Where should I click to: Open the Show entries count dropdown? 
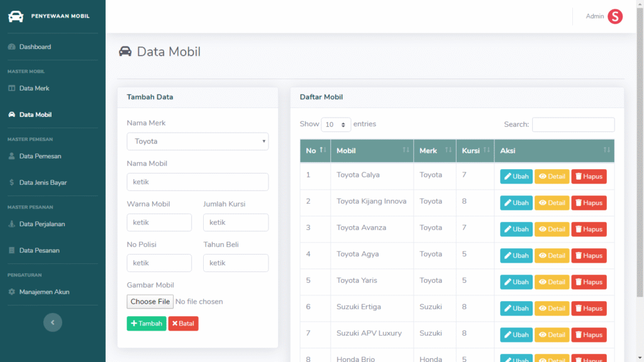336,124
